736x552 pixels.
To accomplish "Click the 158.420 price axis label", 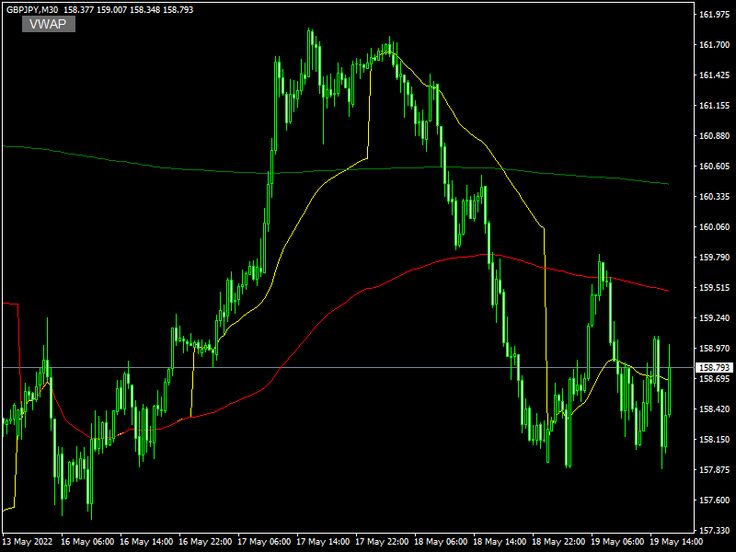I will point(714,409).
